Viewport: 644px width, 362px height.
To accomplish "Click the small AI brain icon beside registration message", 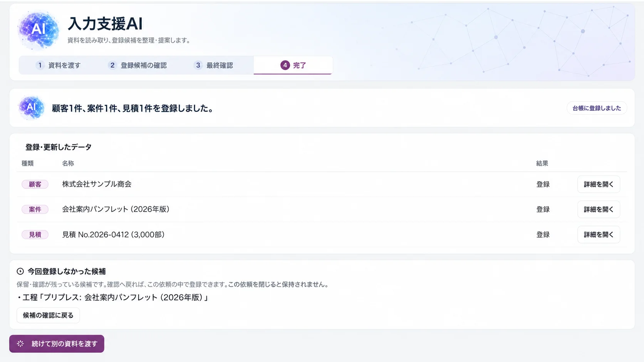I will pyautogui.click(x=31, y=108).
